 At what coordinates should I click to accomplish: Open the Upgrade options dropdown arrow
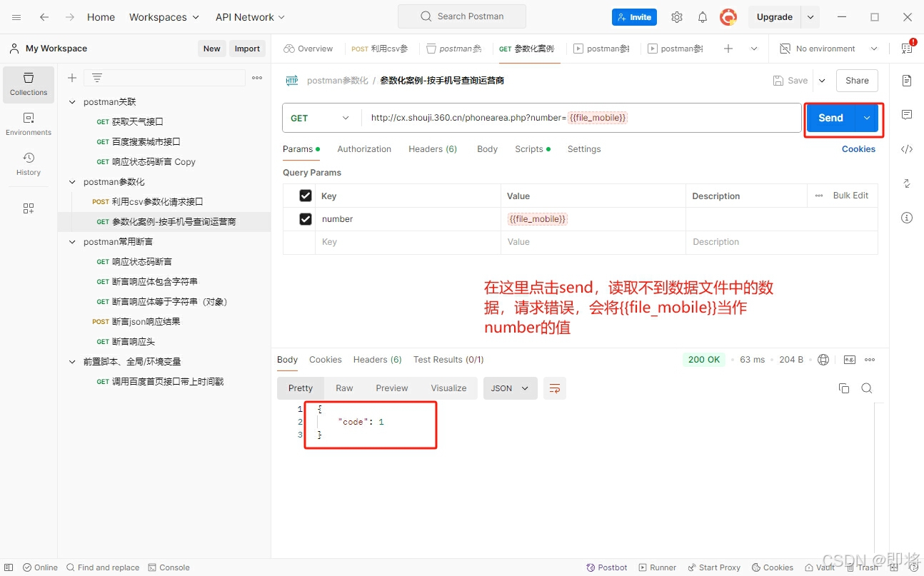pos(810,17)
